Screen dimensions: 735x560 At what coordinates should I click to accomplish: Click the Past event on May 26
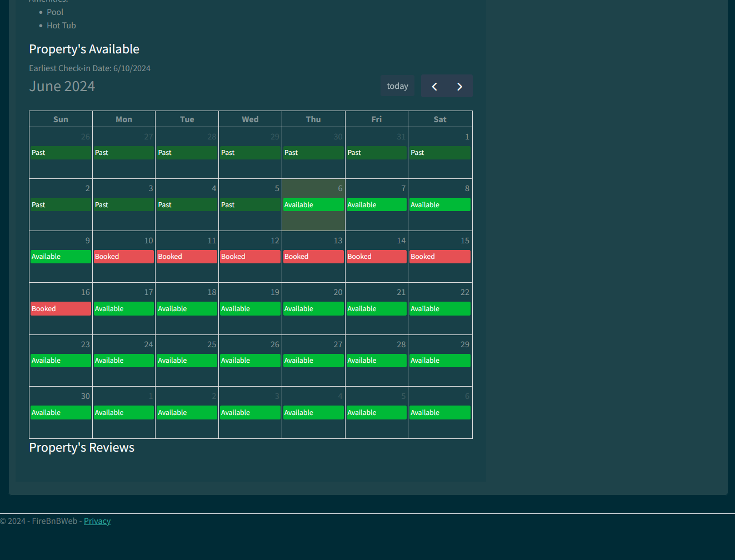61,153
